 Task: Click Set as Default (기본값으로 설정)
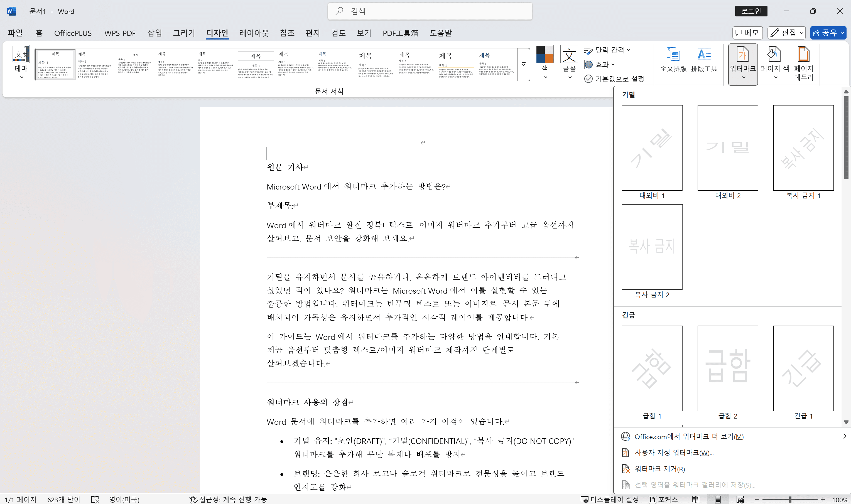614,79
